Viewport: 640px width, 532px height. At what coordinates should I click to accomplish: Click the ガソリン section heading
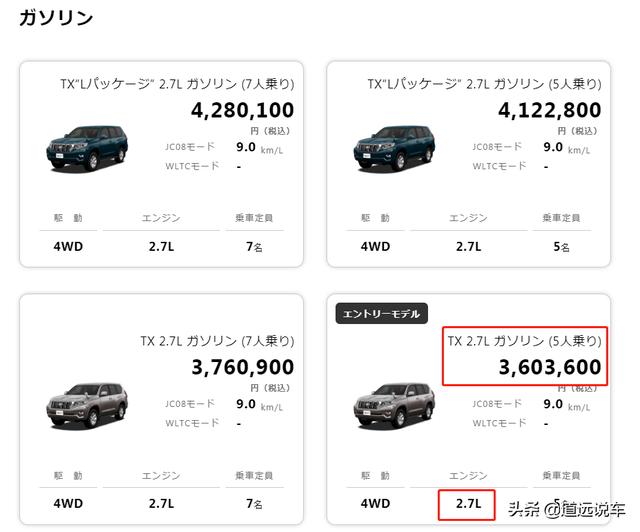(x=56, y=18)
